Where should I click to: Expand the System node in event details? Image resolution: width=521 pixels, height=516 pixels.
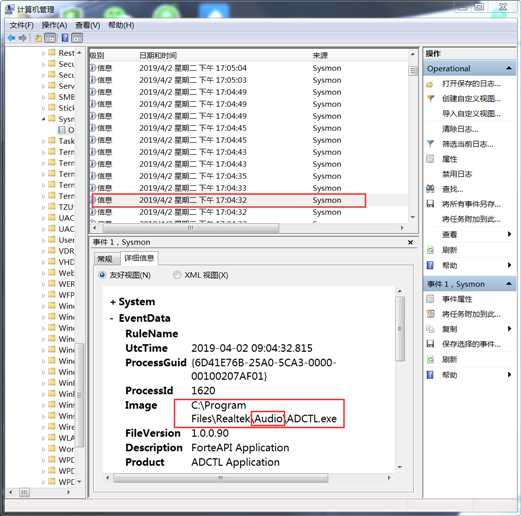(113, 302)
